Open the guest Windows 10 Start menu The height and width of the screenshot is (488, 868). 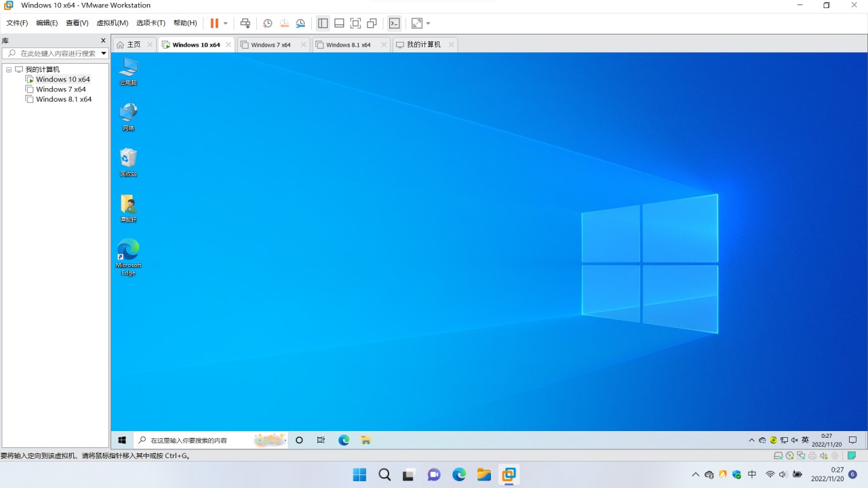pyautogui.click(x=122, y=440)
